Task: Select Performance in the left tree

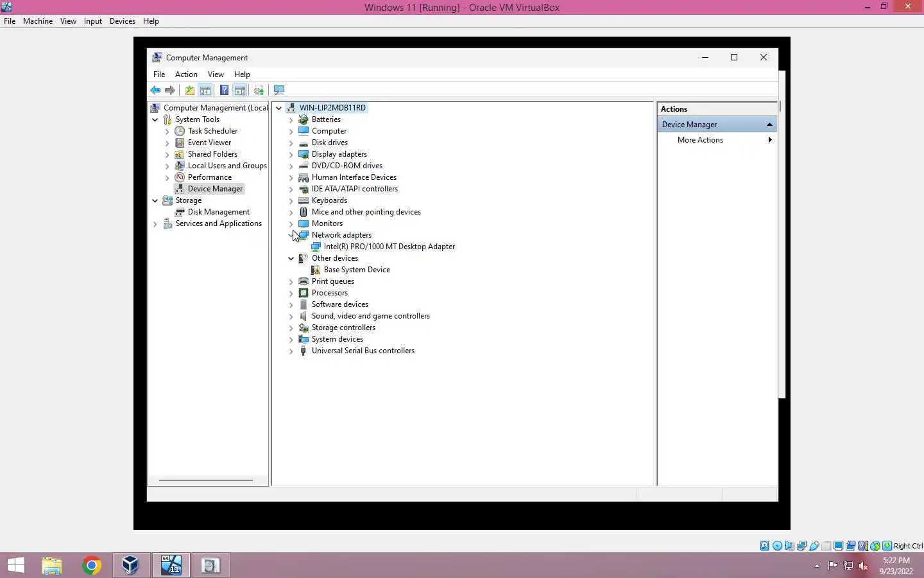Action: 210,177
